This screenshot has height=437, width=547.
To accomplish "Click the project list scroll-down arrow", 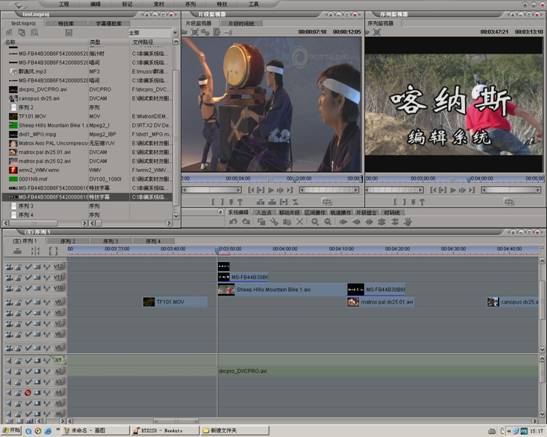I will (x=176, y=216).
